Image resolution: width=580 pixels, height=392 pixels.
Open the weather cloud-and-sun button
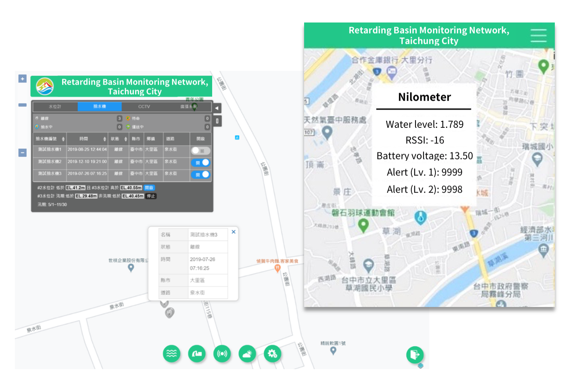click(x=247, y=354)
